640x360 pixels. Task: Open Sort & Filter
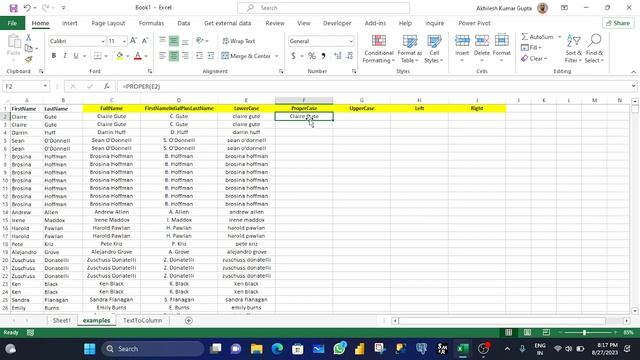[x=573, y=49]
